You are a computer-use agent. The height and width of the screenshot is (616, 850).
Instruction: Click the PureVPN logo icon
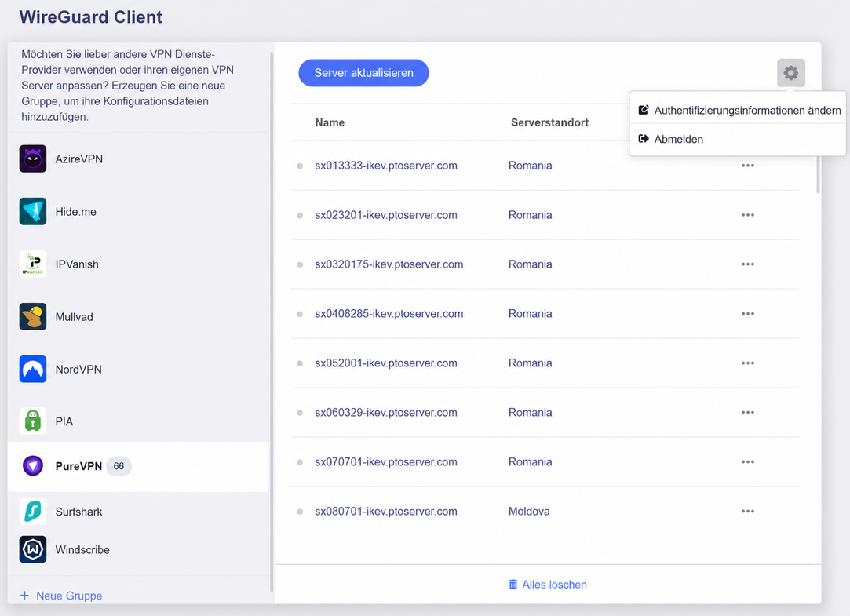pyautogui.click(x=33, y=466)
